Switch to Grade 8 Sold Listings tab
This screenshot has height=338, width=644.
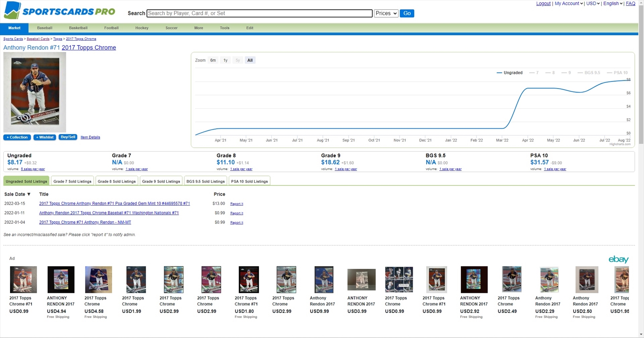117,181
